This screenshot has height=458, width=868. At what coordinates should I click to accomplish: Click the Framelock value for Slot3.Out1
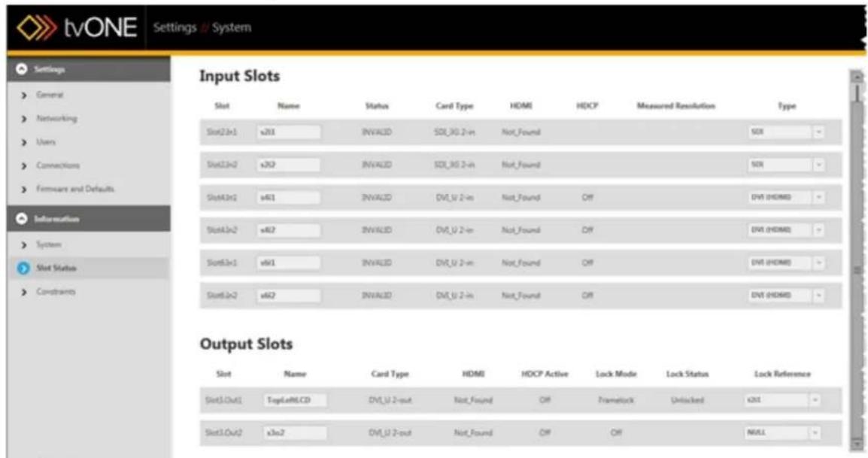tap(616, 400)
